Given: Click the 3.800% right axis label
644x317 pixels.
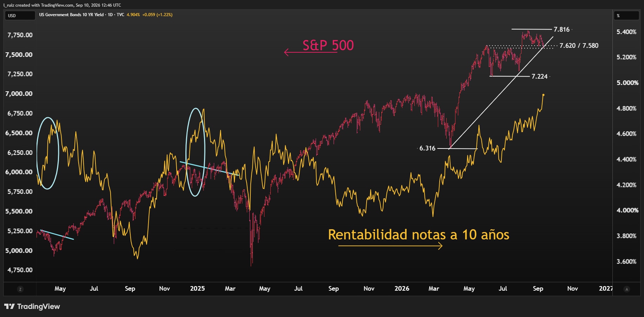Looking at the screenshot, I should [x=626, y=236].
